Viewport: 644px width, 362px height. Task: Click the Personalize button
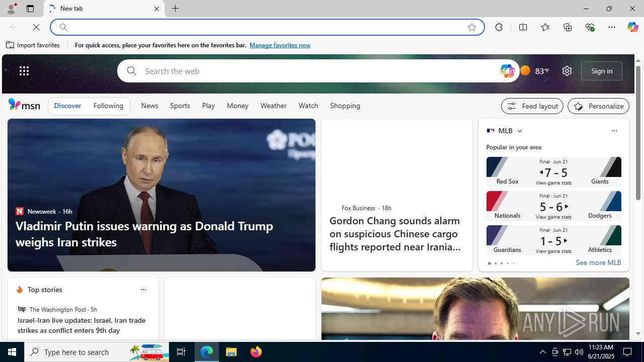coord(598,106)
